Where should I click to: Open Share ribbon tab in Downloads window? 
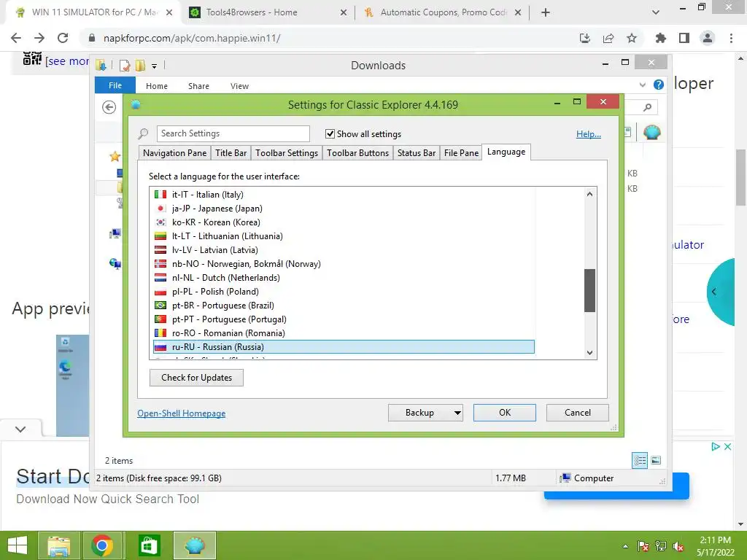(198, 86)
